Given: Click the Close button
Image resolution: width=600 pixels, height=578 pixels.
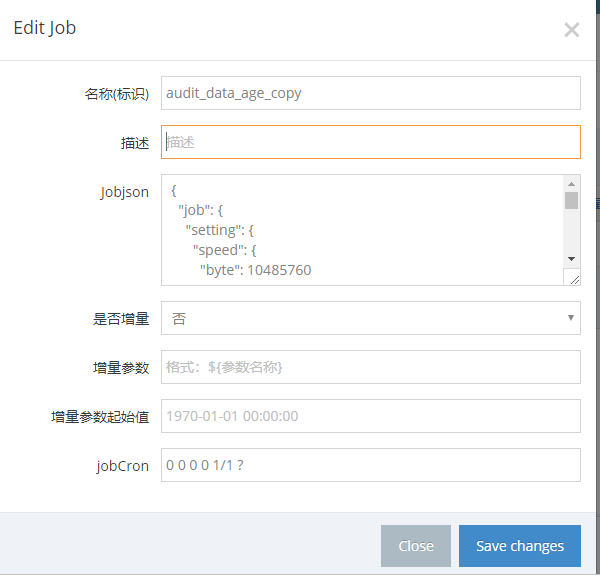Looking at the screenshot, I should pyautogui.click(x=416, y=546).
